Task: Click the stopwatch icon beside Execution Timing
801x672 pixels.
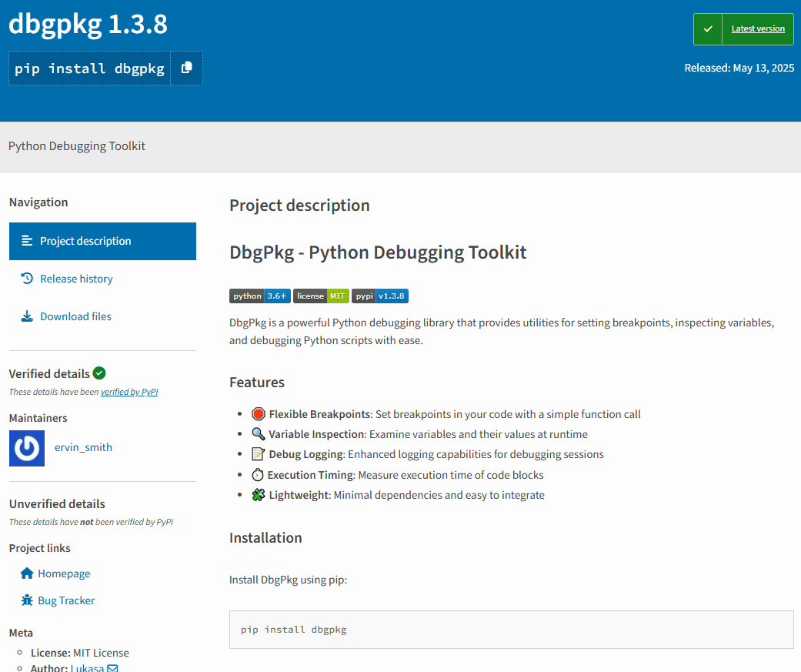Action: (x=258, y=474)
